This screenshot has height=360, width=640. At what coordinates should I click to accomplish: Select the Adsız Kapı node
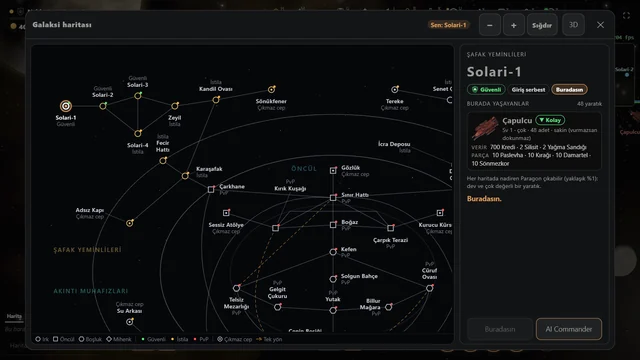(130, 223)
